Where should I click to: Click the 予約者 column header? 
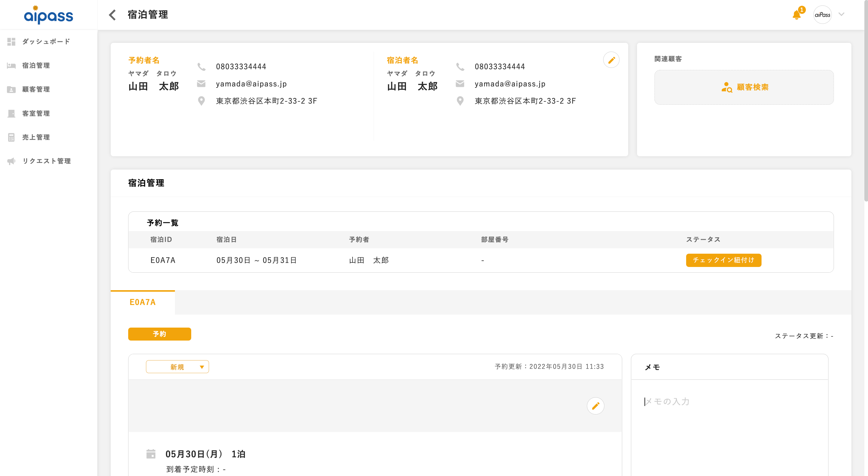pyautogui.click(x=359, y=239)
